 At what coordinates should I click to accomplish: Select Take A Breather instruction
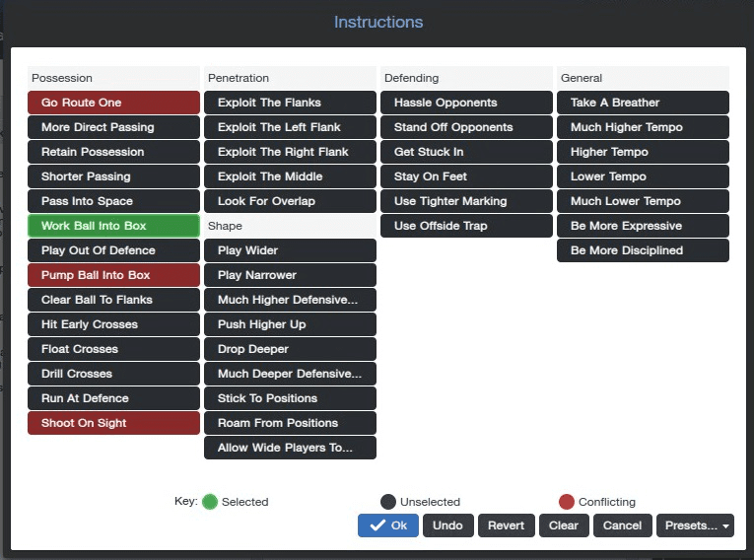(x=643, y=103)
